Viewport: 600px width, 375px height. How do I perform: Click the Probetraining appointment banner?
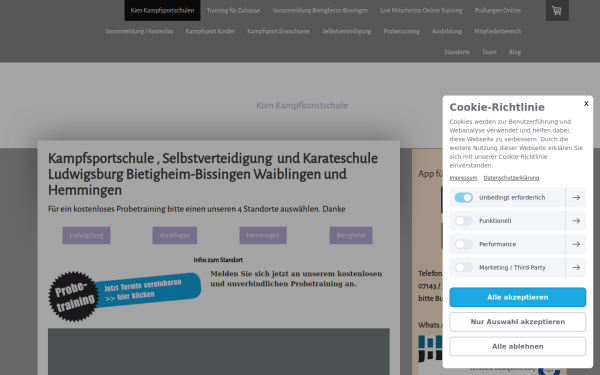125,296
